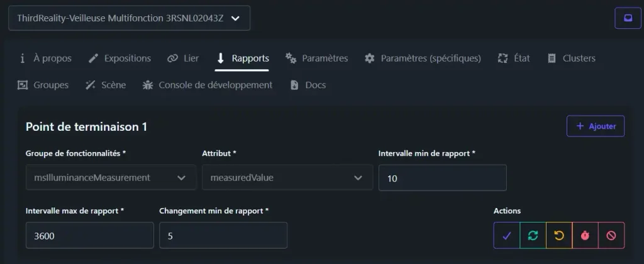Expand the Attribut measuredValue dropdown
This screenshot has width=644, height=264.
point(287,177)
